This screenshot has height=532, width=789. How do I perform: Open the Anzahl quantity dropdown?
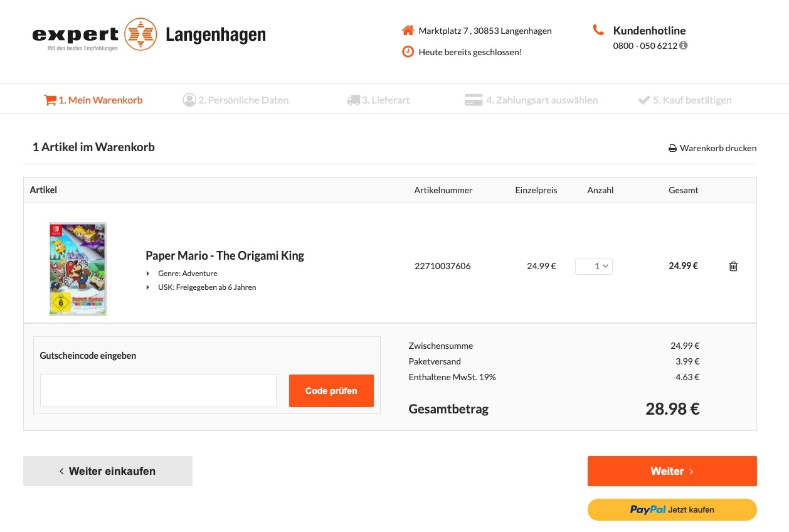pos(594,266)
